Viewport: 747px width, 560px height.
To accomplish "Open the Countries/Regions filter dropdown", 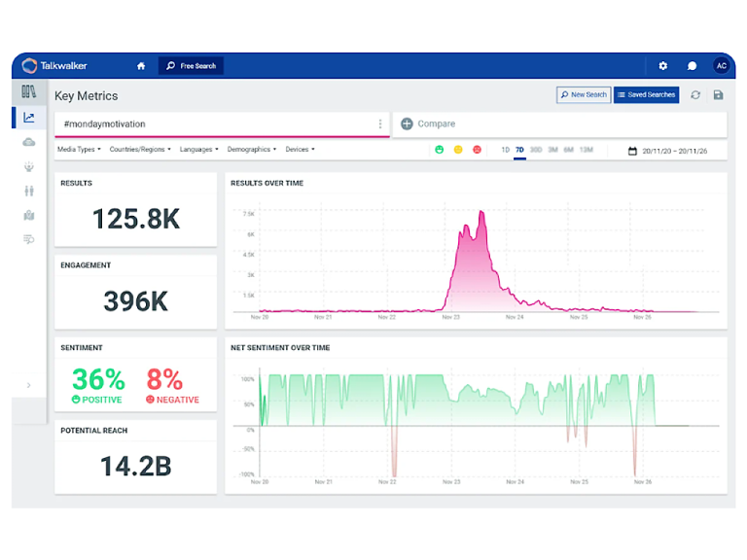I will (140, 150).
